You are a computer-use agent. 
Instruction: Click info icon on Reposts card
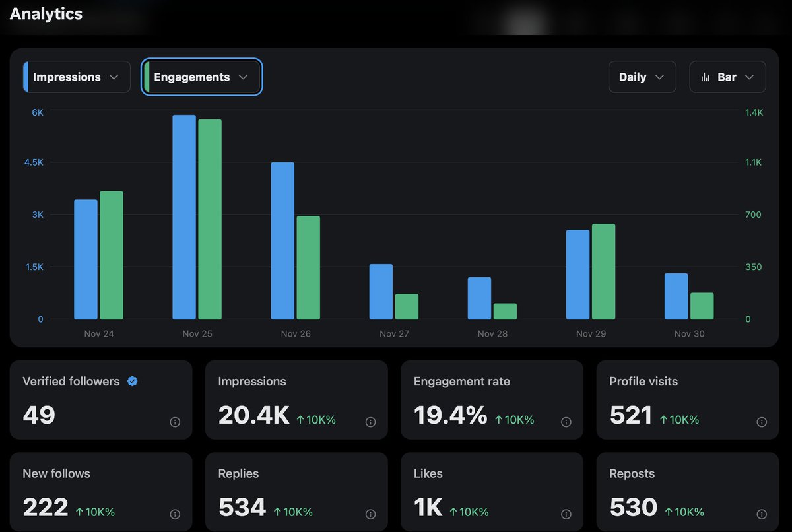(x=762, y=514)
